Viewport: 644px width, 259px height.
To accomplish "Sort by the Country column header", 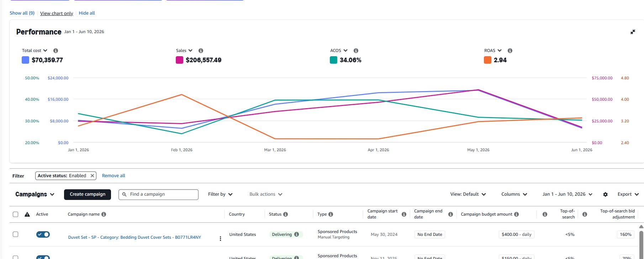I will [237, 214].
